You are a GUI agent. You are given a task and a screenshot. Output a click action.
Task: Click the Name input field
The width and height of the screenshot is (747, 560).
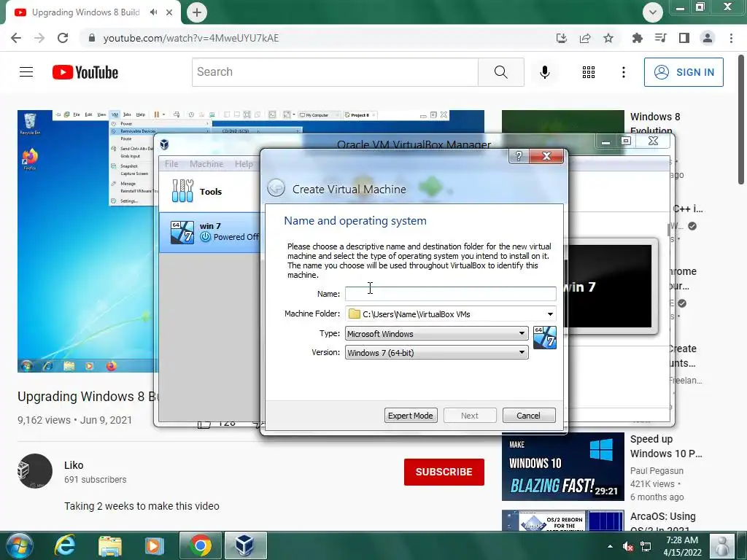click(450, 294)
